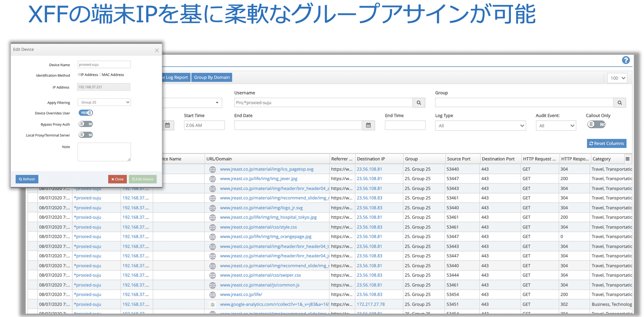Click globe icon for img_jexer.jpg row
This screenshot has height=317, width=644.
[213, 179]
